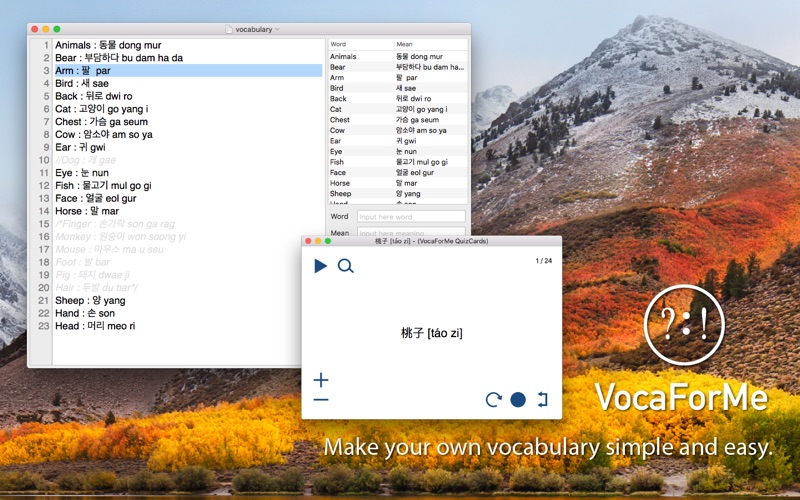800x500 pixels.
Task: Select the Eye row in word table
Action: [398, 152]
